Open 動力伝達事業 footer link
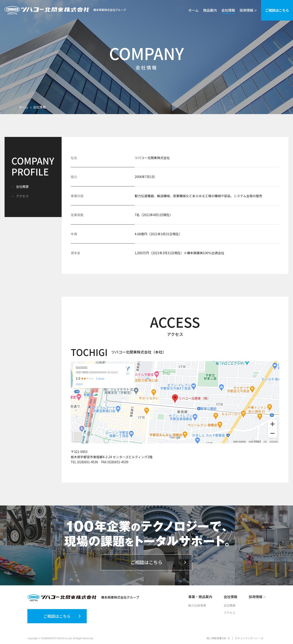Screen dimensions: 293x644 tap(197, 605)
